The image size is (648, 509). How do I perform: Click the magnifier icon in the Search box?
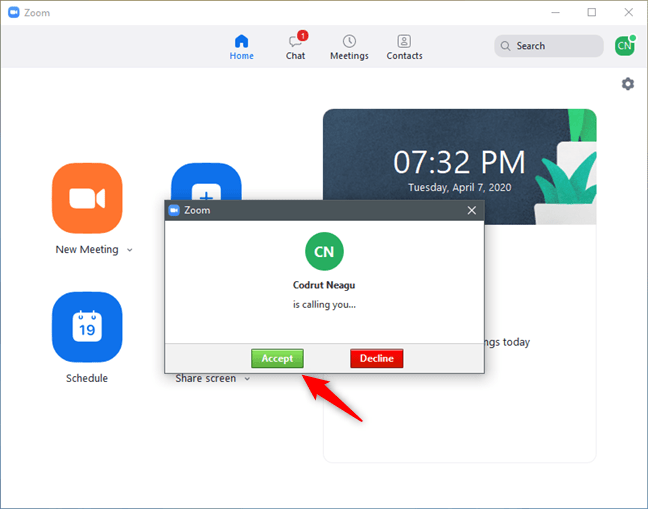pos(505,46)
